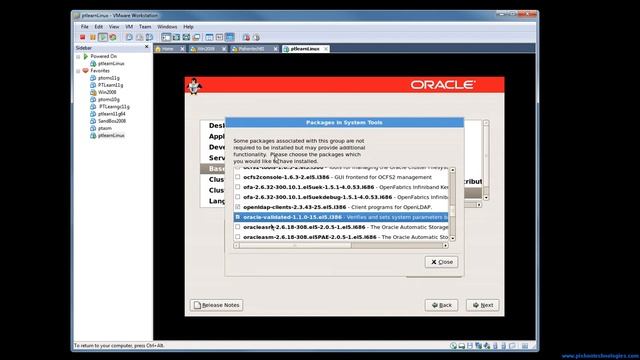640x360 pixels.
Task: Click background group list scroll up arrow
Action: (486, 123)
